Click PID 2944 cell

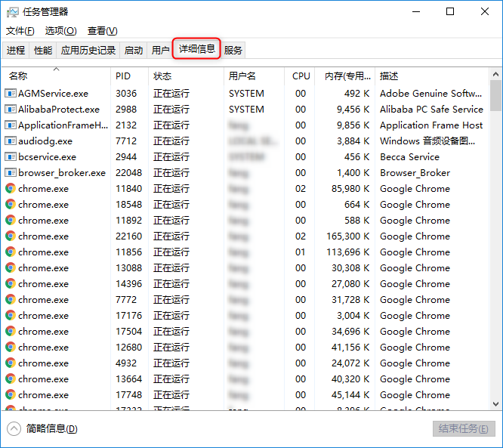[x=126, y=157]
